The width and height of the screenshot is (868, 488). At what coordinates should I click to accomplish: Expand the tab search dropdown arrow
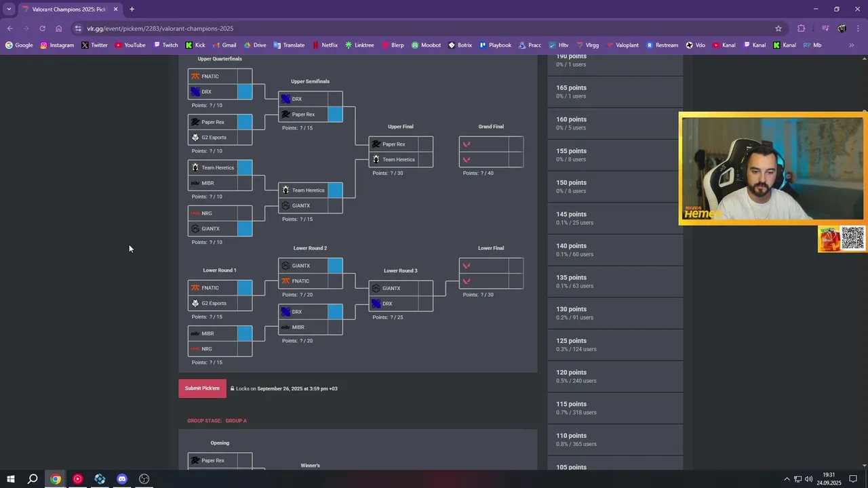click(x=9, y=9)
